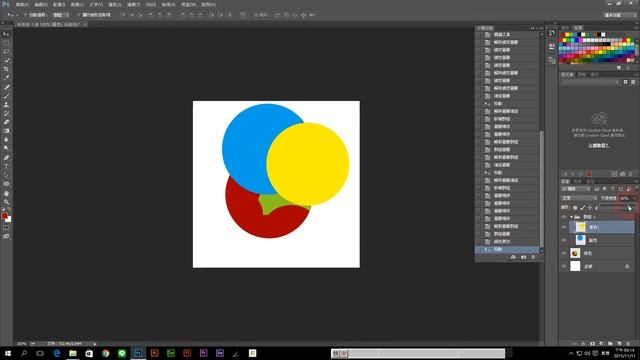This screenshot has width=640, height=360.
Task: Open the Image menu
Action: [59, 4]
